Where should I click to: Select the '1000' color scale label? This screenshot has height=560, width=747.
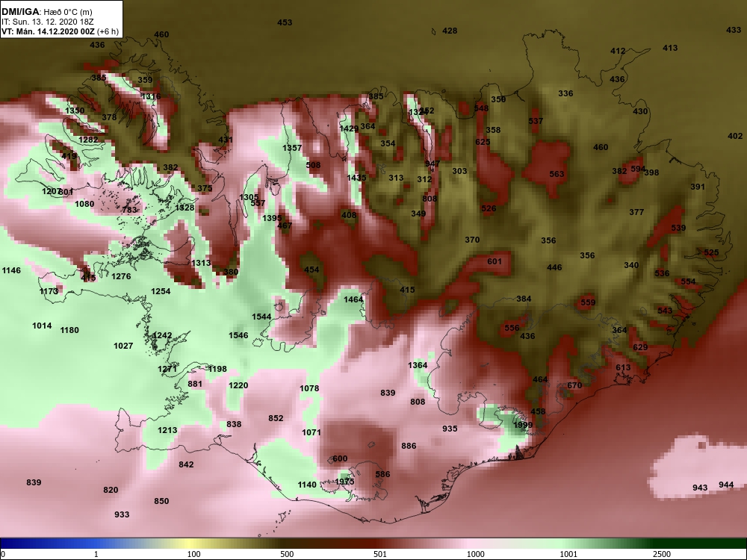tap(475, 554)
